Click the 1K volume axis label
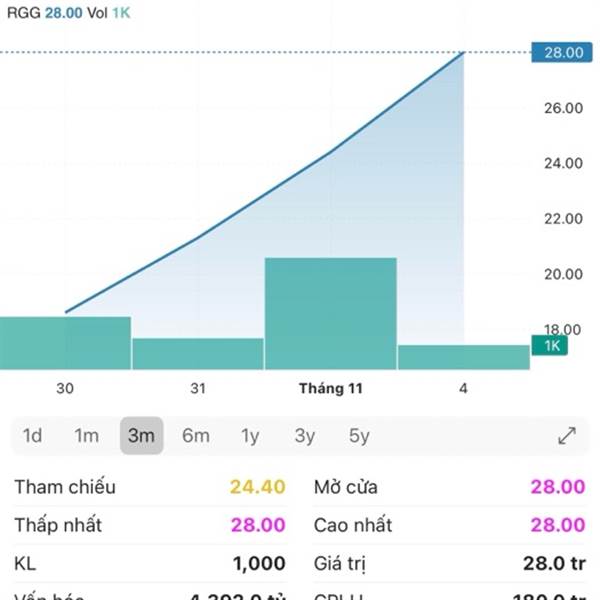 (x=551, y=345)
